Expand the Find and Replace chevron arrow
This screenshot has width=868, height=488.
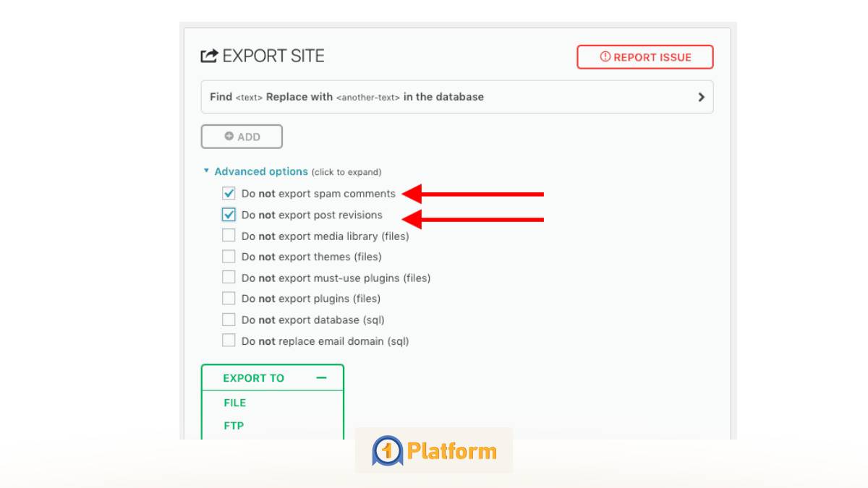pos(701,97)
